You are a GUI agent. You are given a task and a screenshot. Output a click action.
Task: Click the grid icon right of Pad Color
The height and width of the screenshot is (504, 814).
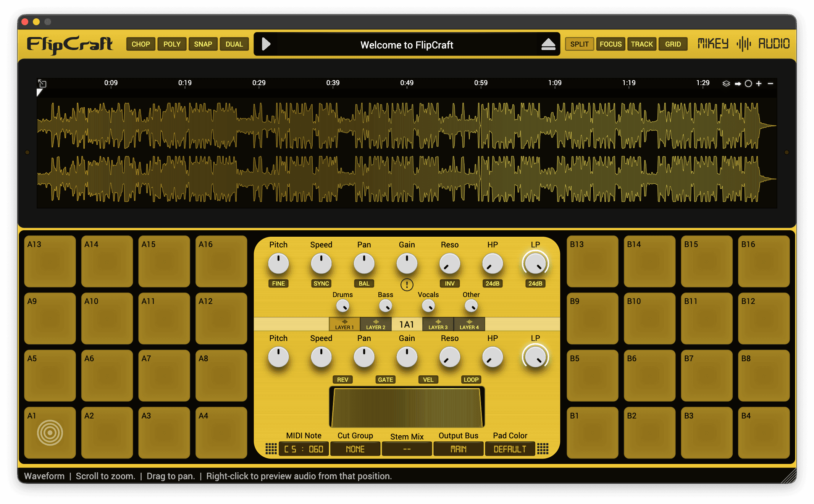pos(543,449)
